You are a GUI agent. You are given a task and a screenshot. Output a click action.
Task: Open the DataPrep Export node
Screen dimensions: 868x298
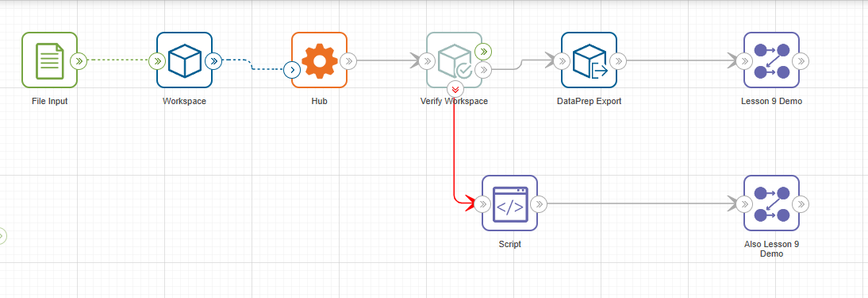point(589,60)
